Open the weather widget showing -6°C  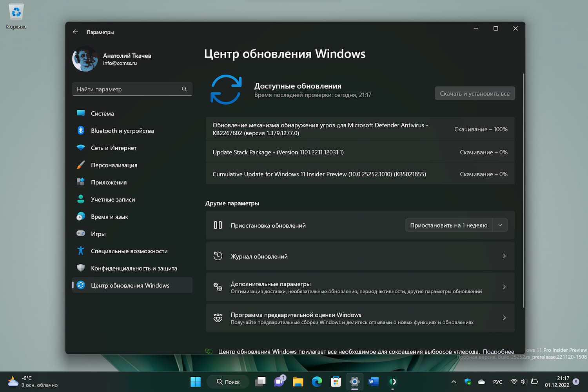(x=33, y=381)
